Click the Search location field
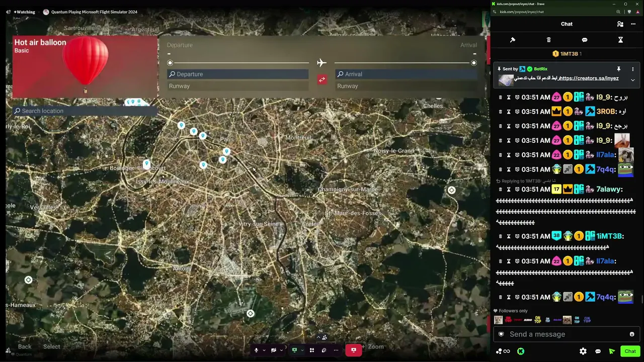644x362 pixels. [85, 111]
